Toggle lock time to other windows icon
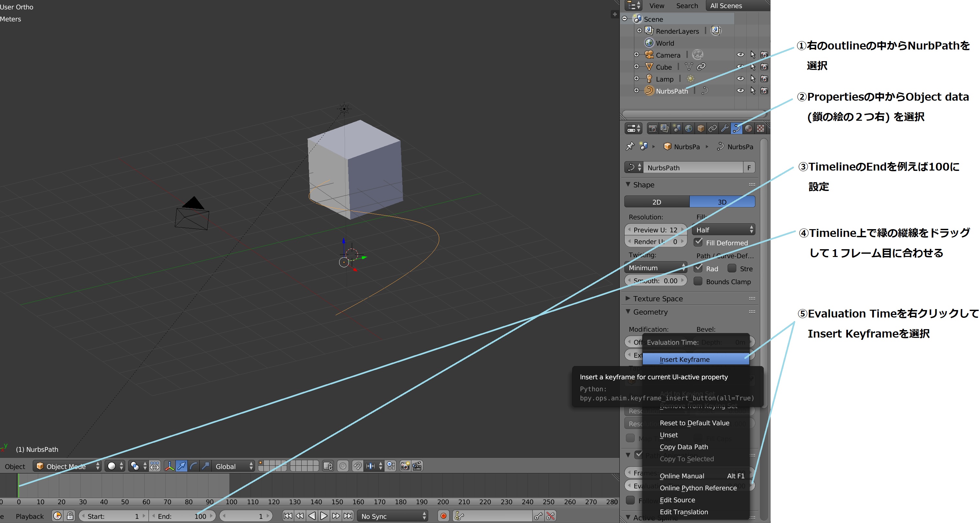 coord(70,516)
